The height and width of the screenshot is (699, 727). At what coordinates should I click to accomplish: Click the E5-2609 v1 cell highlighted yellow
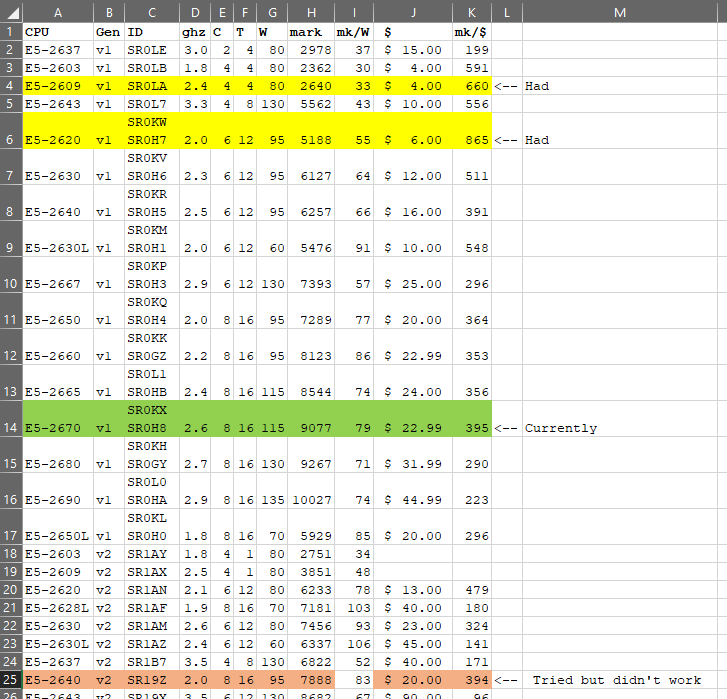(x=57, y=86)
